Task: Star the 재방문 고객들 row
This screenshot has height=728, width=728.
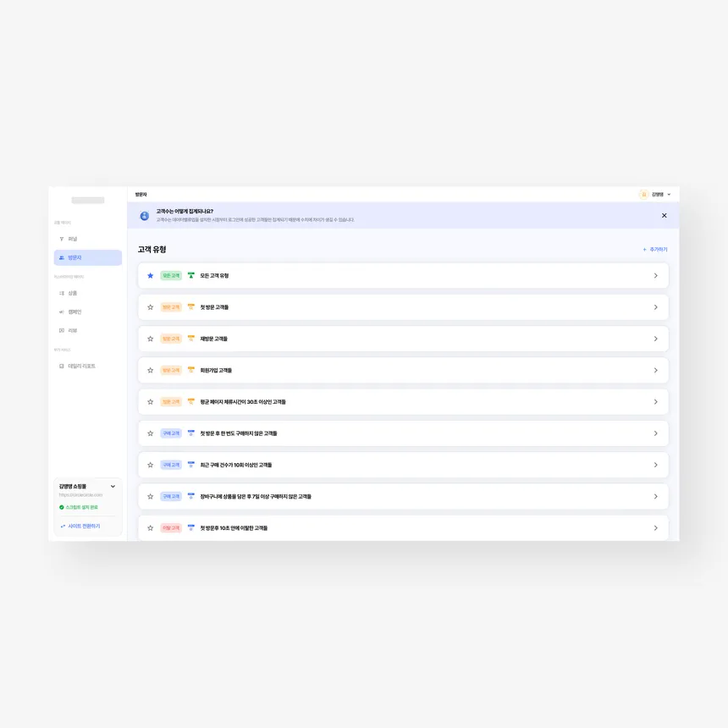Action: pos(151,339)
